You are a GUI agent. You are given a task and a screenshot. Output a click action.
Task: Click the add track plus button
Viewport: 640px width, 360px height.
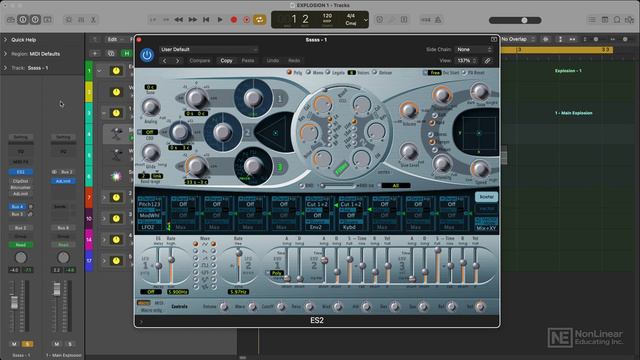tap(95, 53)
